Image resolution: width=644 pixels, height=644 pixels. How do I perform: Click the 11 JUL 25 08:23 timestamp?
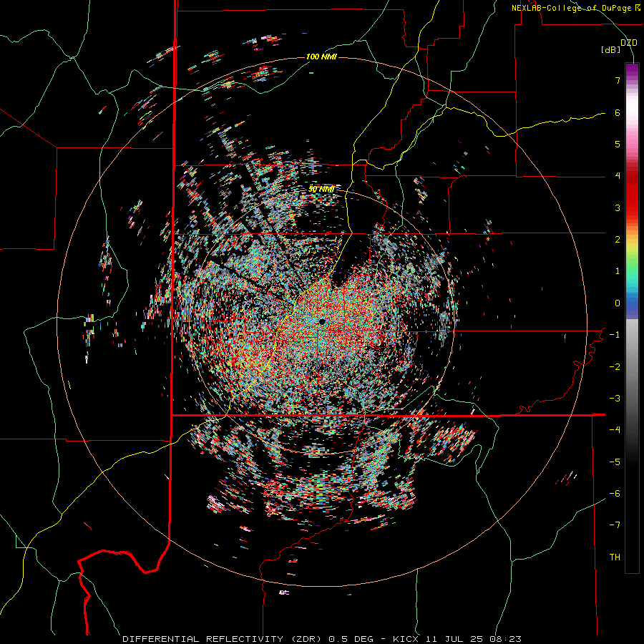click(x=474, y=639)
